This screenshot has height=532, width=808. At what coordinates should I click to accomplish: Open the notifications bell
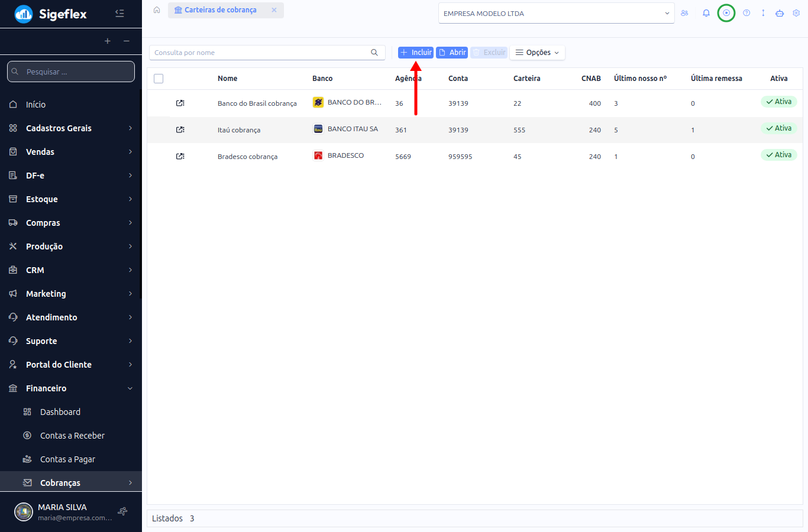pos(706,13)
